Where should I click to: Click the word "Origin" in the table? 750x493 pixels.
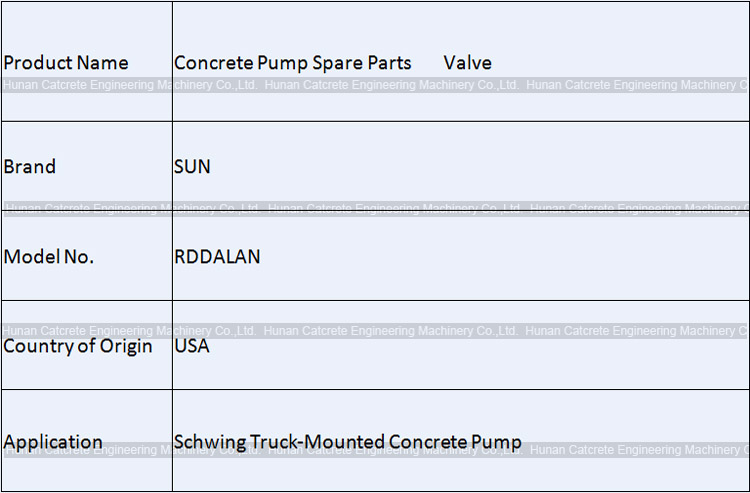pos(124,347)
